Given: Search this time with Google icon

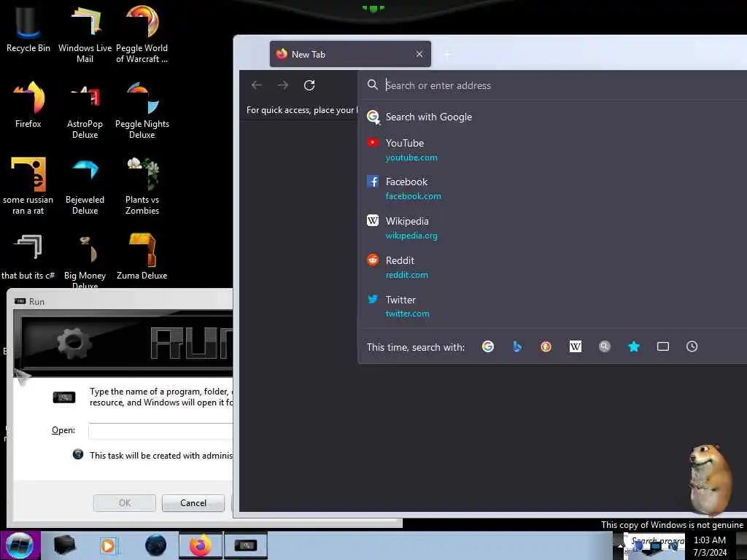Looking at the screenshot, I should click(x=488, y=346).
